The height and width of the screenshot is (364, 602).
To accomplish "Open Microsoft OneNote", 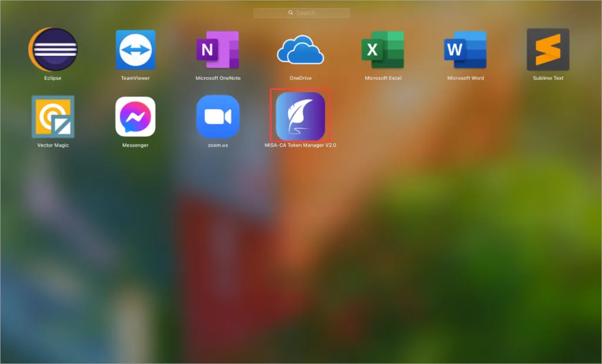I will [218, 50].
